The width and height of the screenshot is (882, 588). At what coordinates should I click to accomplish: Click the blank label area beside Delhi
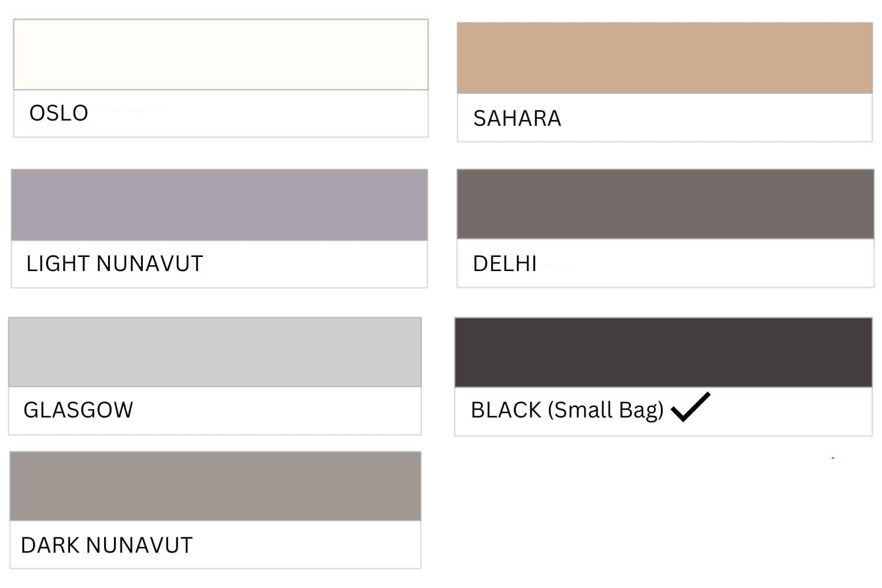pos(706,263)
